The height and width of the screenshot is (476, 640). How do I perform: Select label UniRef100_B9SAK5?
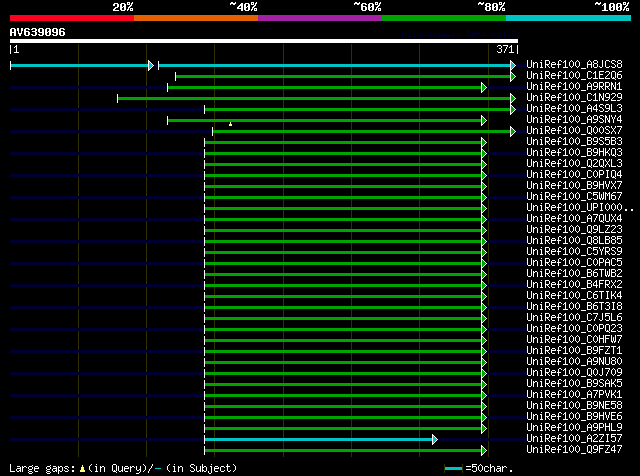pyautogui.click(x=574, y=384)
